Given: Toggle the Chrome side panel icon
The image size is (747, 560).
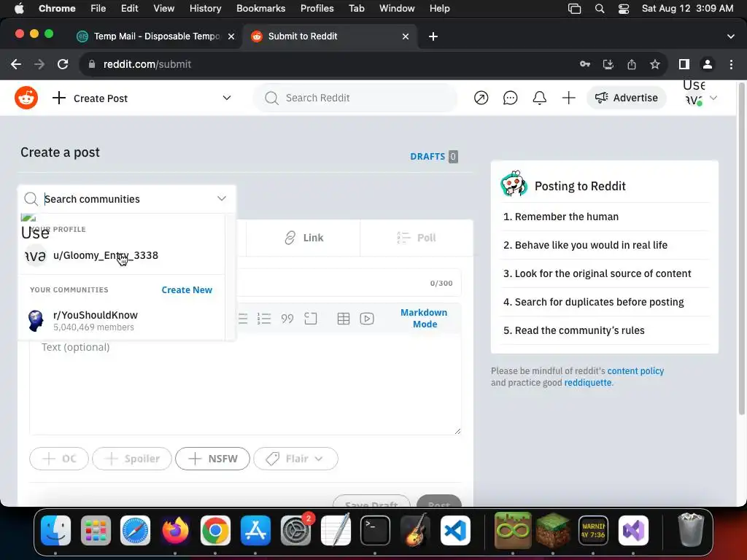Looking at the screenshot, I should click(x=684, y=64).
